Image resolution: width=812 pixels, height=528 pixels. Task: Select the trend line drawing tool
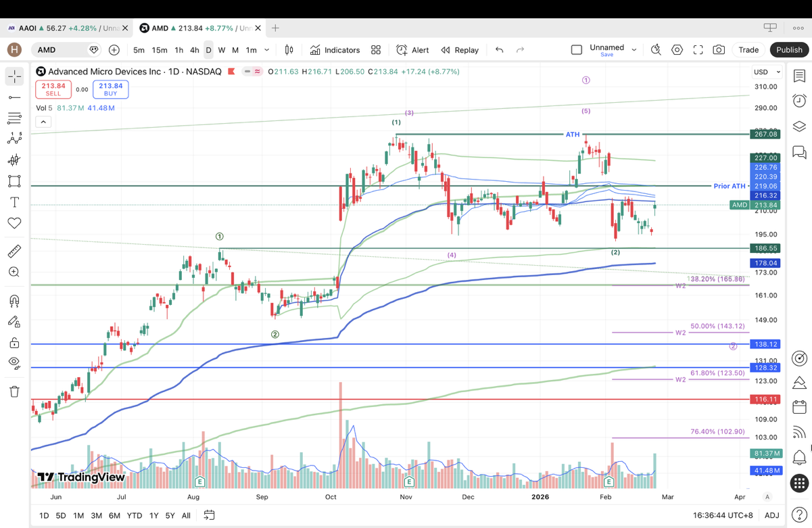(x=14, y=97)
